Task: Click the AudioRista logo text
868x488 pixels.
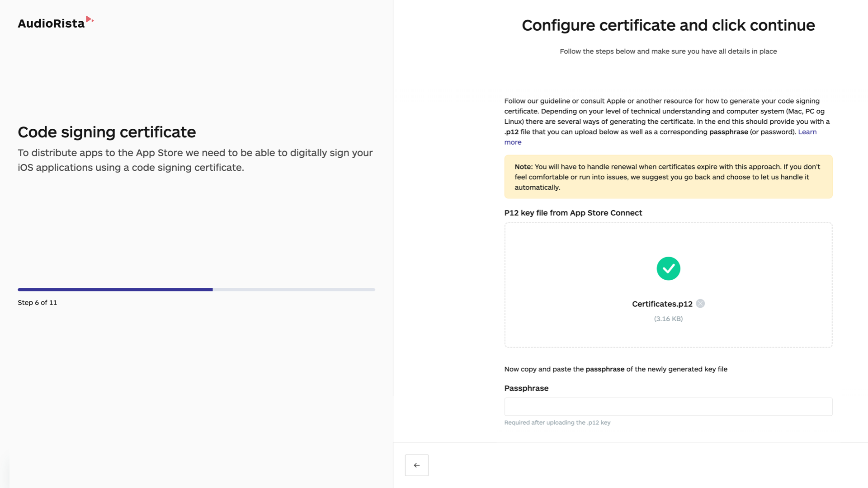Action: point(51,23)
